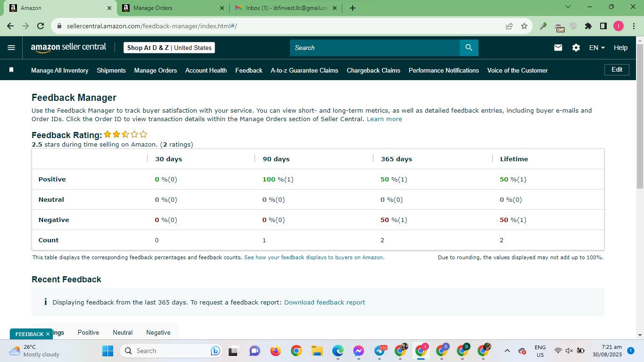Click the search magnifier button
Screen dimensions: 644x362
[x=469, y=48]
